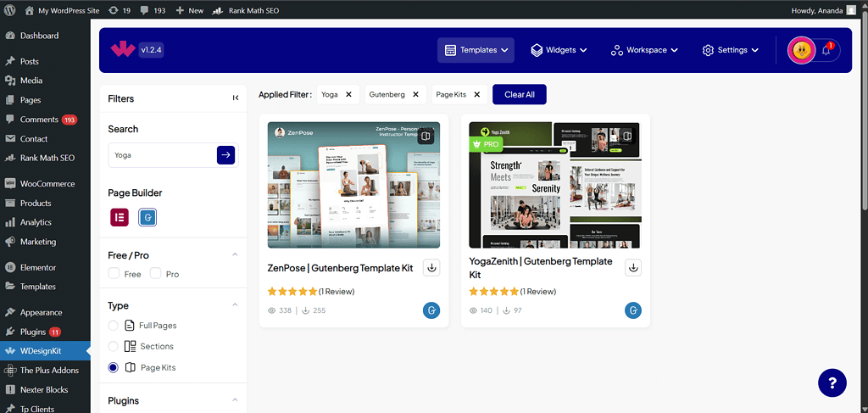Choose the Sections type radio option
Viewport: 868px width, 413px height.
pyautogui.click(x=114, y=346)
